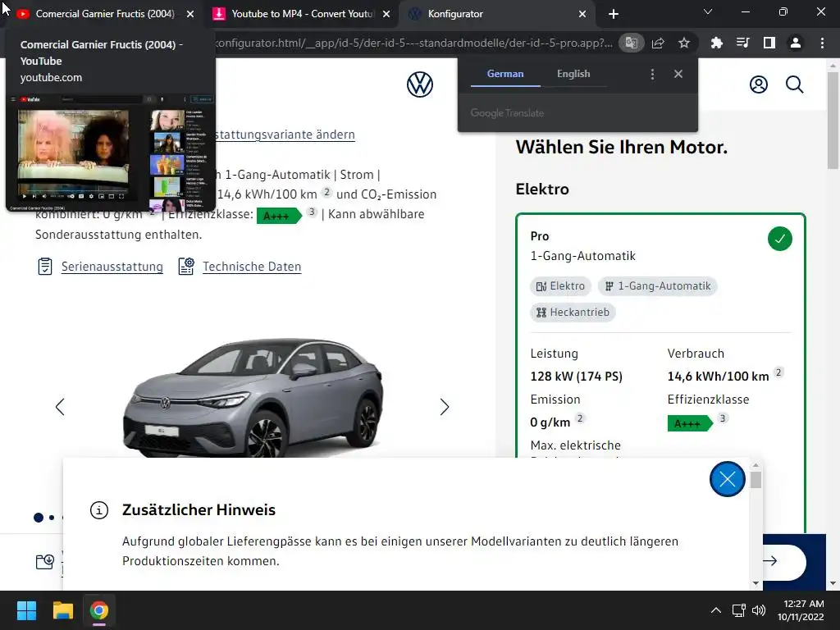The image size is (840, 630).
Task: Select the Pro engine checkmark
Action: click(x=780, y=239)
